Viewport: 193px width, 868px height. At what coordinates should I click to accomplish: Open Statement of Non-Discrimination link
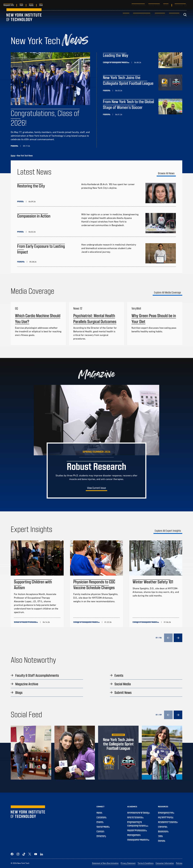105,863
